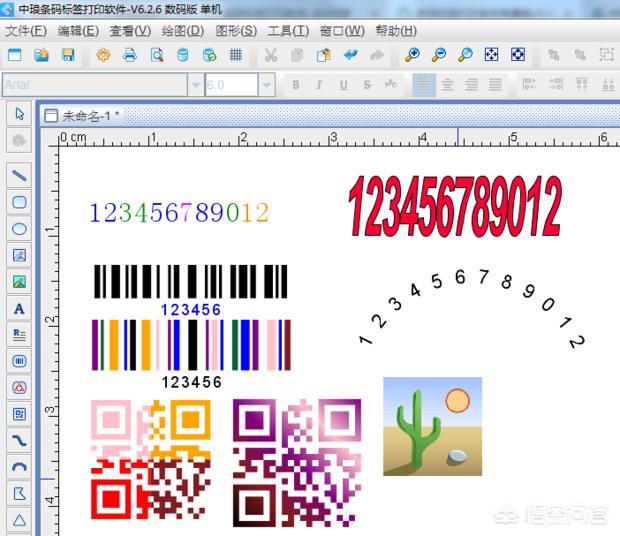This screenshot has width=620, height=536.
Task: Zoom out with the minus magnifier
Action: (439, 55)
